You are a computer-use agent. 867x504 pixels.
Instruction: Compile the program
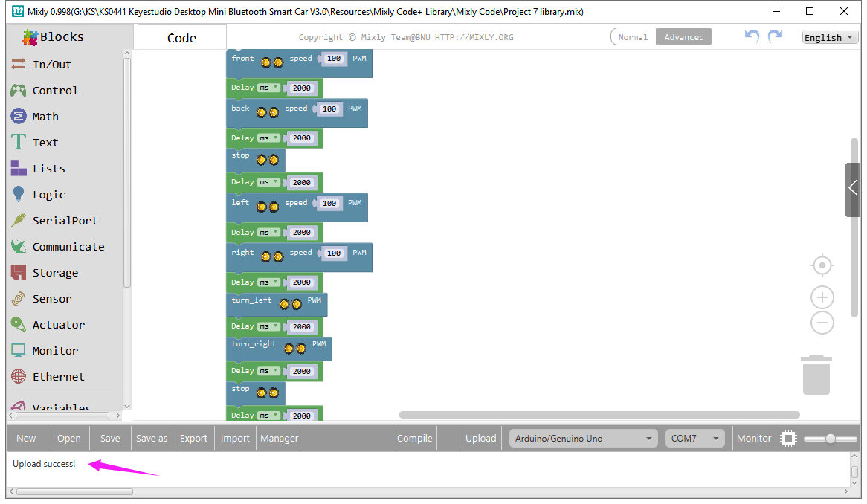coord(415,439)
